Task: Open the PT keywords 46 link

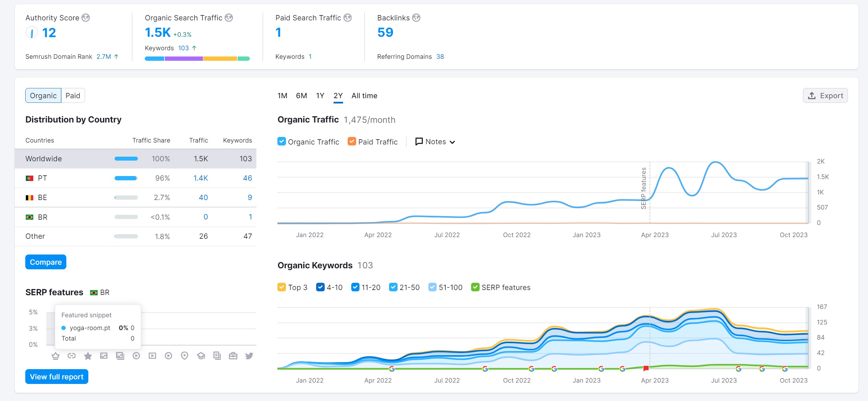Action: tap(247, 178)
